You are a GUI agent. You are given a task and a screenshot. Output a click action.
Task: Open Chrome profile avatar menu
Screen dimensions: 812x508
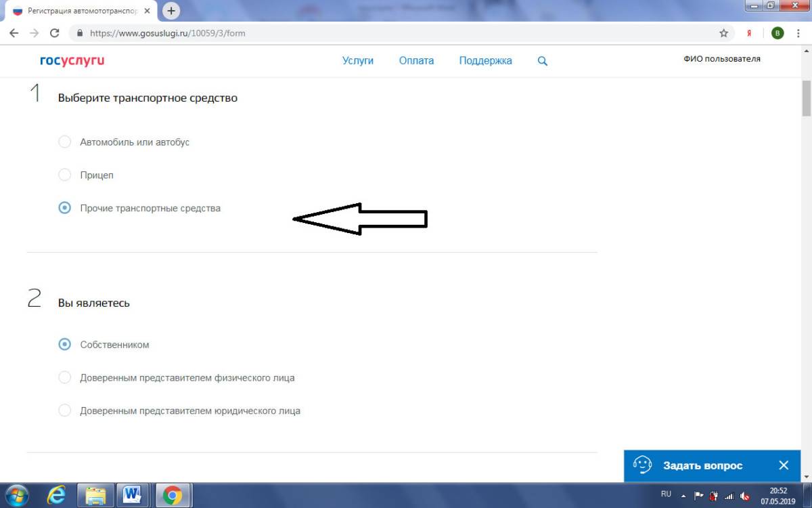click(777, 33)
